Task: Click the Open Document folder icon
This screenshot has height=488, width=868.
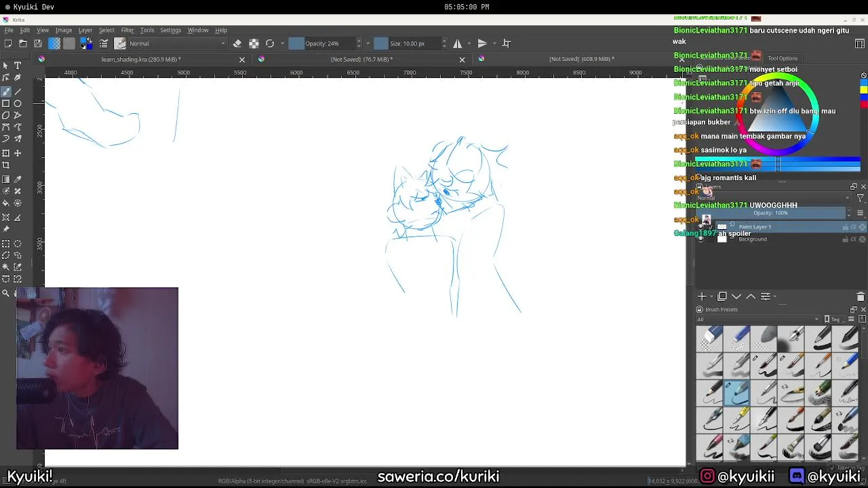Action: [23, 43]
